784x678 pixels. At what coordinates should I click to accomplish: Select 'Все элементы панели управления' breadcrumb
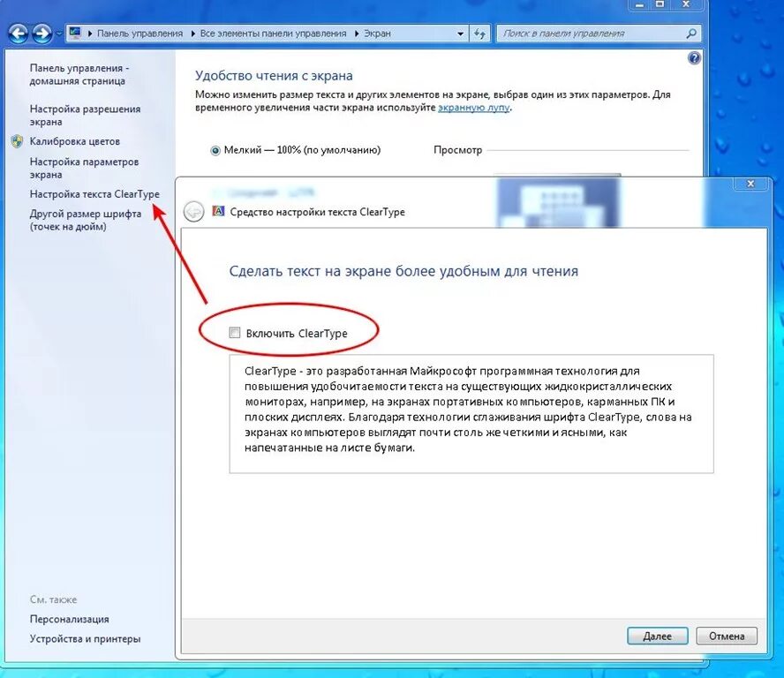coord(273,34)
